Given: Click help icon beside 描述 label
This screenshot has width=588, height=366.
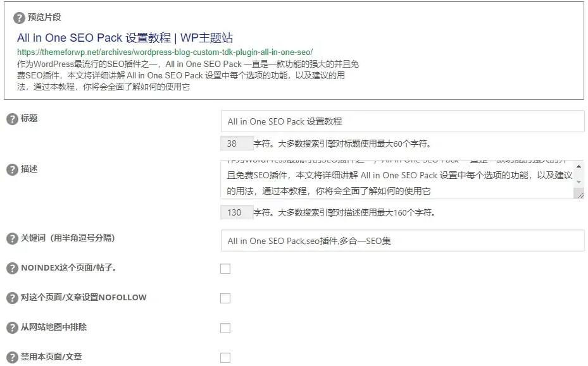Looking at the screenshot, I should coord(13,169).
